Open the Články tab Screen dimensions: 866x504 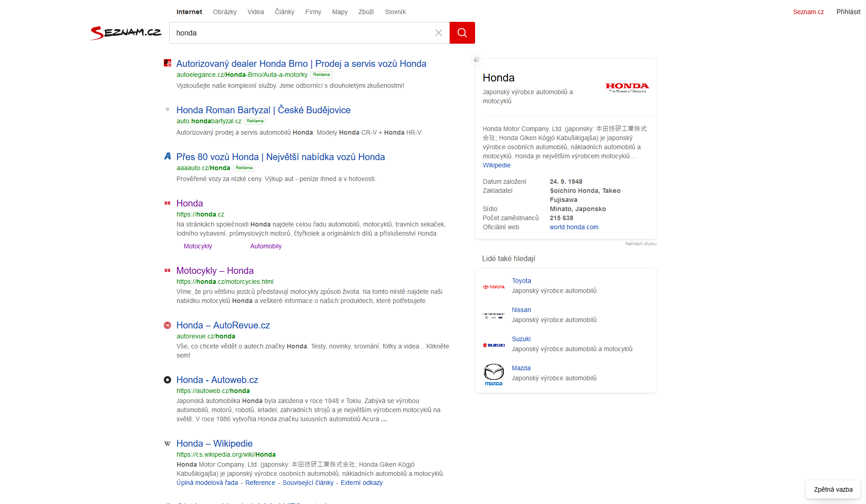tap(284, 12)
